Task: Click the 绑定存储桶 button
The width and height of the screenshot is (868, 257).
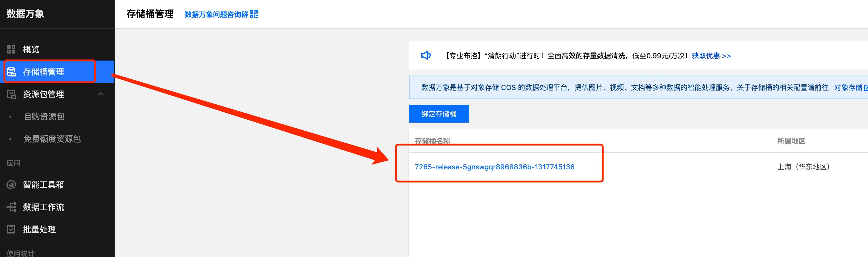Action: point(439,114)
